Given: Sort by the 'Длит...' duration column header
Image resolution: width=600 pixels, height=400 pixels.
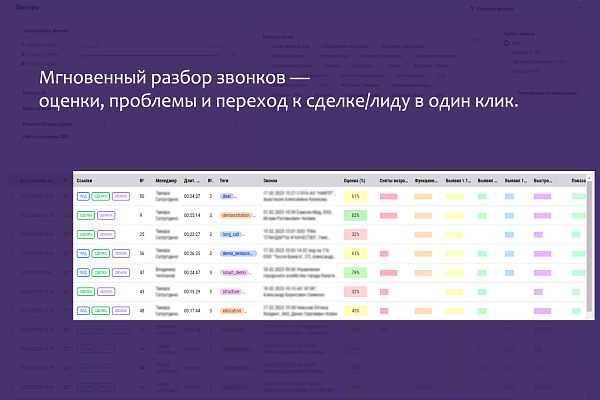Looking at the screenshot, I should click(x=192, y=181).
